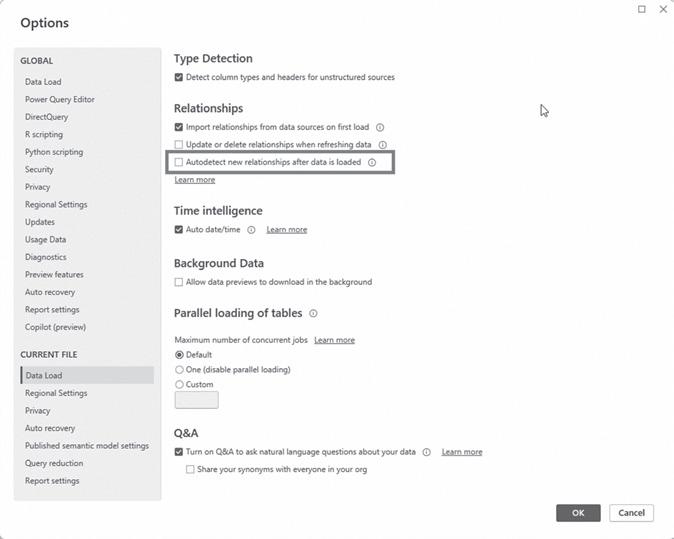Enable Allow data previews to download in background
Viewport: 674px width, 539px height.
point(179,282)
